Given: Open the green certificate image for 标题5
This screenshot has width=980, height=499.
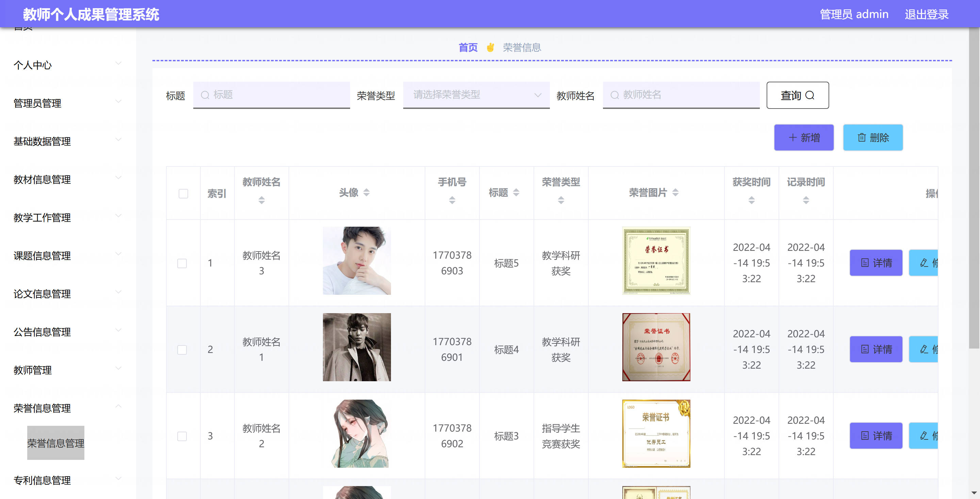Looking at the screenshot, I should (656, 261).
